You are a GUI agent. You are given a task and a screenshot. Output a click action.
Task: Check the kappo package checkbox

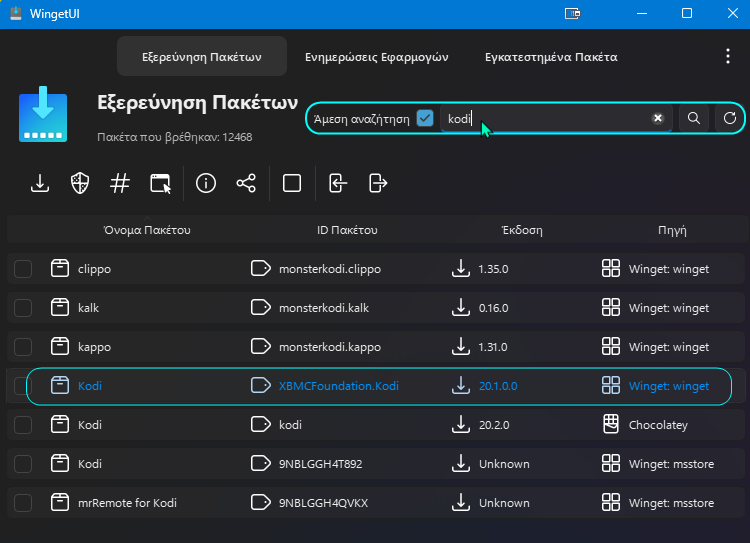[x=23, y=347]
